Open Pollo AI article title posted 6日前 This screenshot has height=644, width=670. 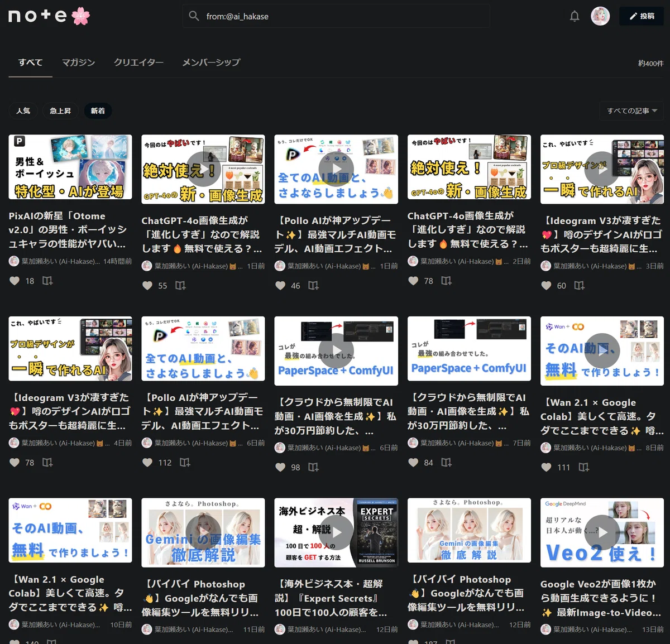(203, 411)
